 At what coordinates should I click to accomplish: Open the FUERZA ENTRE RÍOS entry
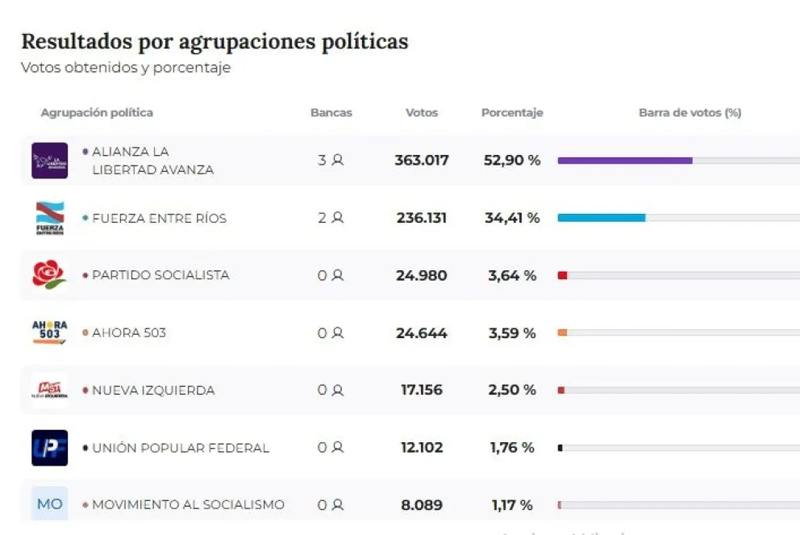point(159,218)
